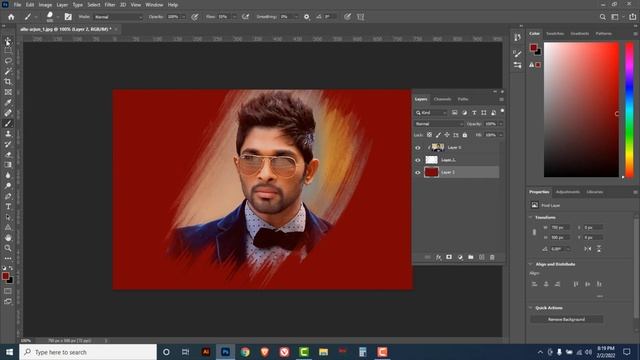Select the Hand tool

(8, 238)
